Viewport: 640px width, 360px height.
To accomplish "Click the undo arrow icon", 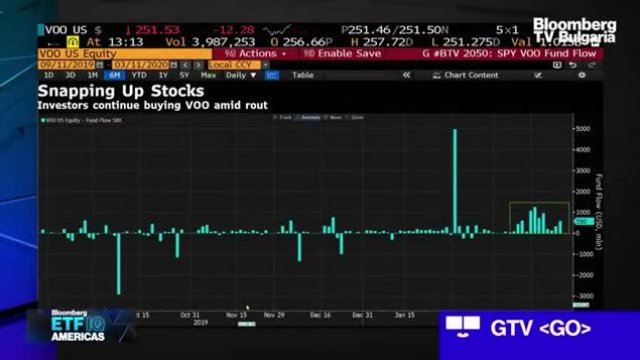I will point(573,65).
